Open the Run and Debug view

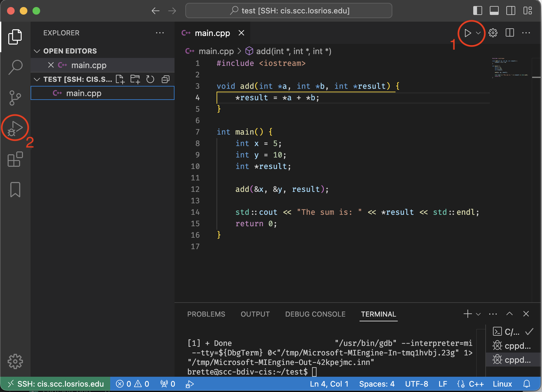pyautogui.click(x=15, y=128)
